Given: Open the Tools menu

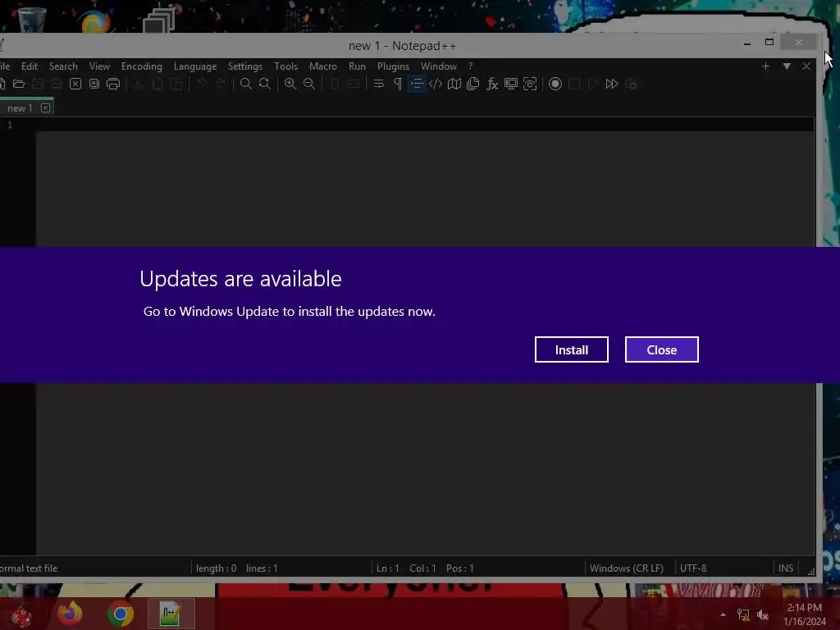Looking at the screenshot, I should [x=286, y=66].
